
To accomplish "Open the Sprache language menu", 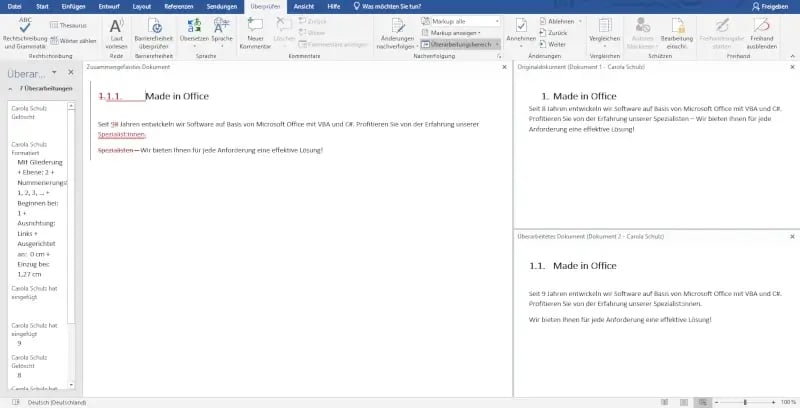I will [x=222, y=34].
